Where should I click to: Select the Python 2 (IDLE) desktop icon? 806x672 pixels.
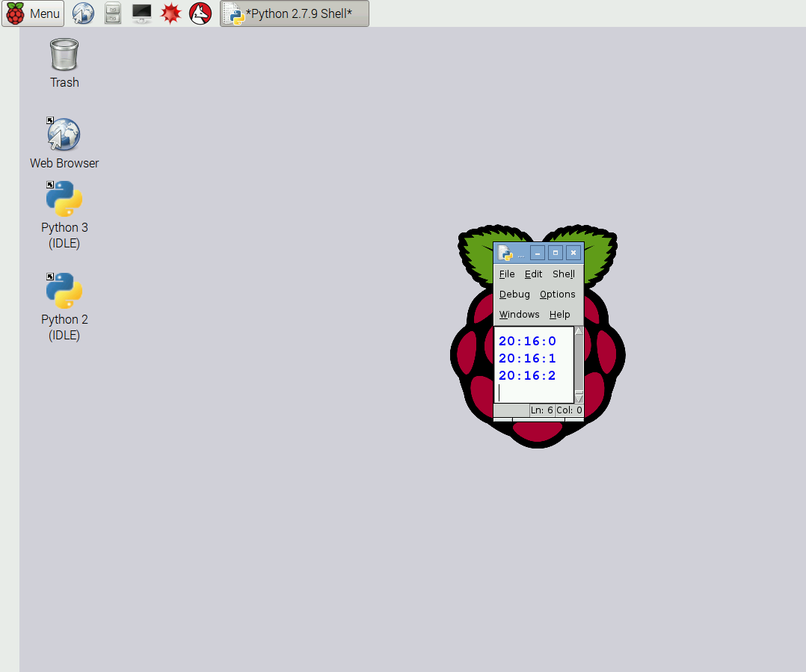[x=64, y=307]
